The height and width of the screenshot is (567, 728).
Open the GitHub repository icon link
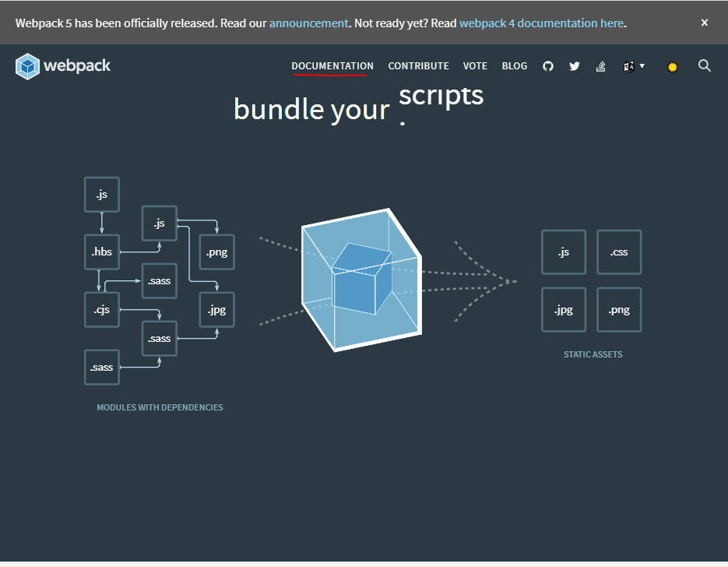tap(548, 66)
